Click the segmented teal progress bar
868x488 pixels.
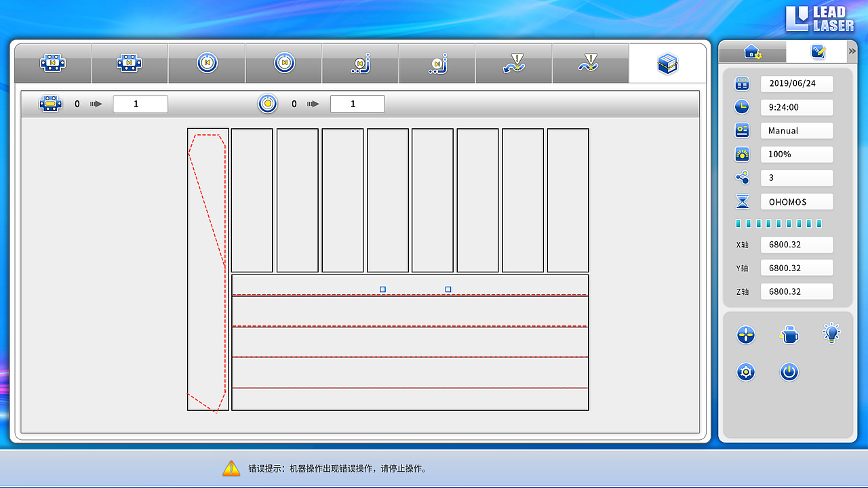click(778, 224)
